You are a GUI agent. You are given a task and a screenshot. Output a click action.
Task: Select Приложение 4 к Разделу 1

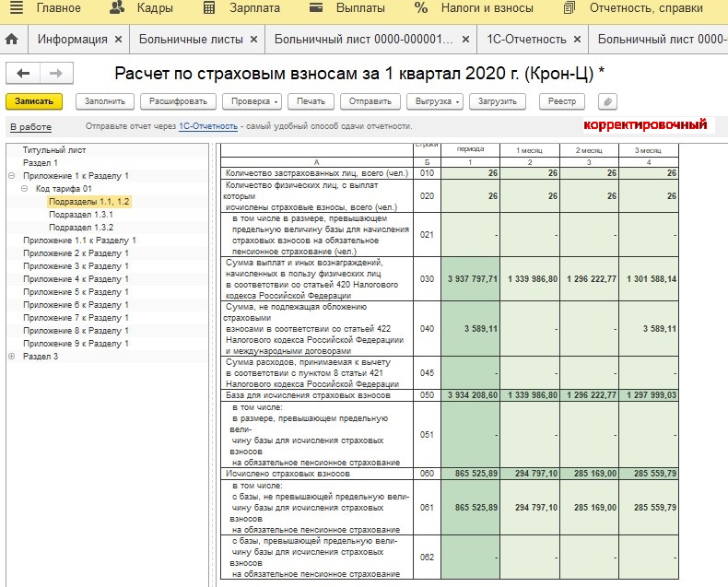coord(76,279)
